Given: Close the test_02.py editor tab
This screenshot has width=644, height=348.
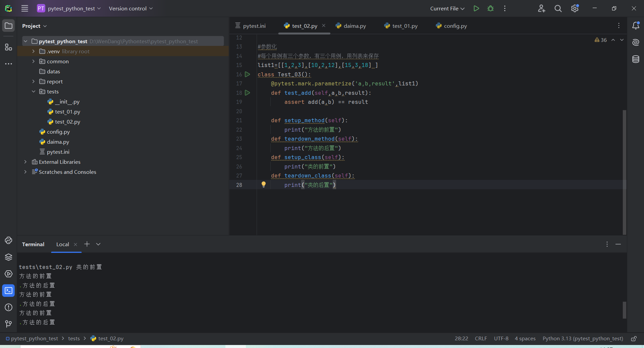Looking at the screenshot, I should click(324, 25).
